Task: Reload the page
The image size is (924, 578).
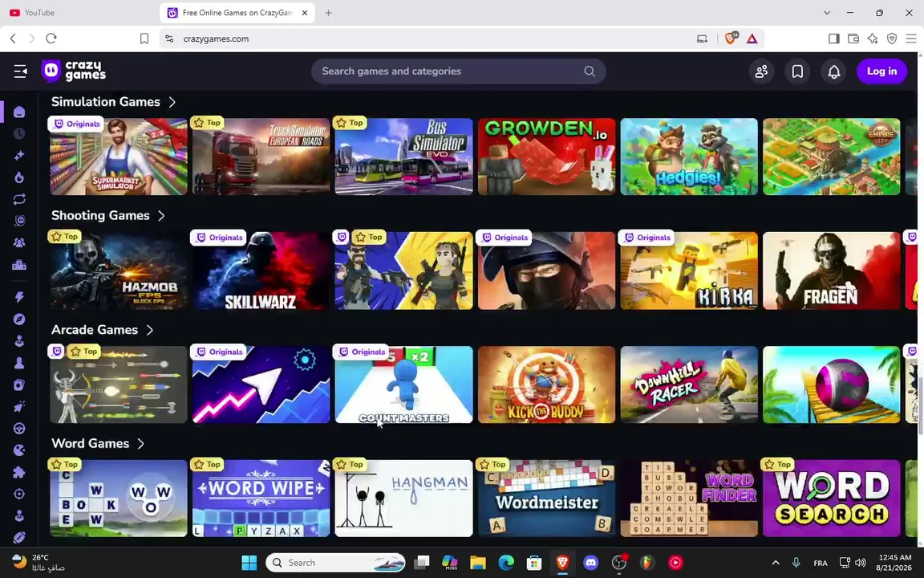Action: pos(51,39)
